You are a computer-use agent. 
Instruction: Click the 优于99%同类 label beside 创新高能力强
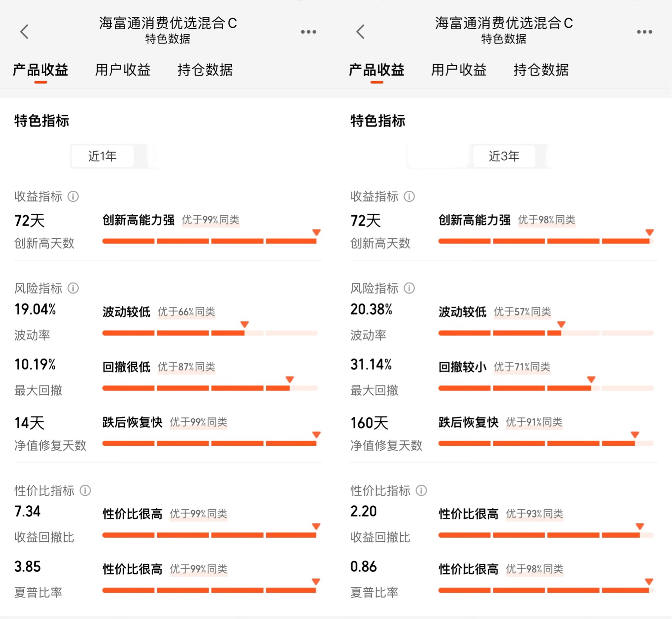210,220
